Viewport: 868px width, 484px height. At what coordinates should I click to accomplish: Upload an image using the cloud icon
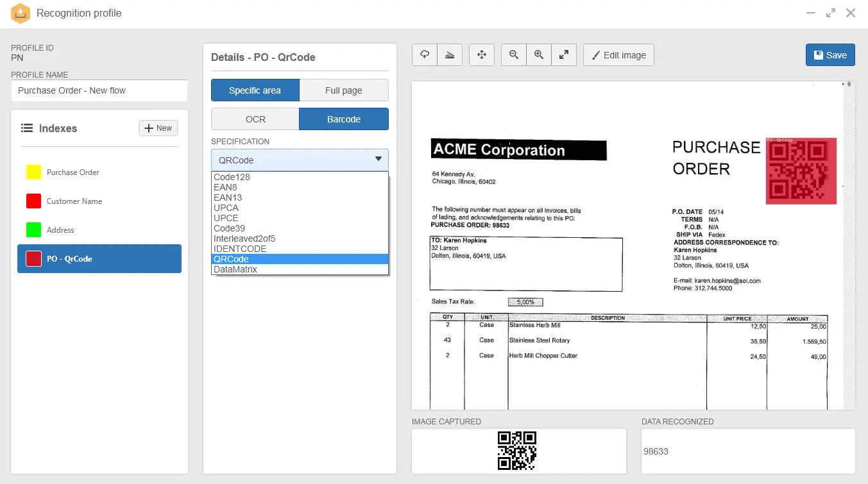[x=424, y=54]
